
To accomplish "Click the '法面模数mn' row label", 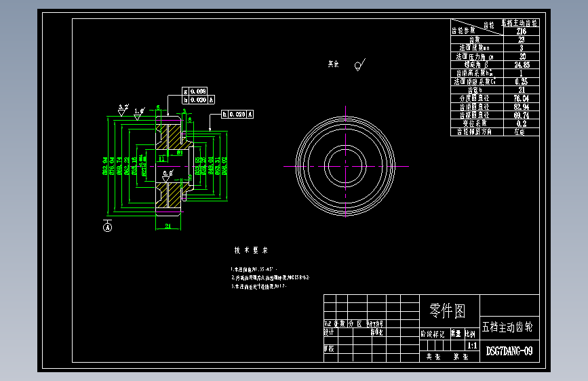I will [x=475, y=48].
